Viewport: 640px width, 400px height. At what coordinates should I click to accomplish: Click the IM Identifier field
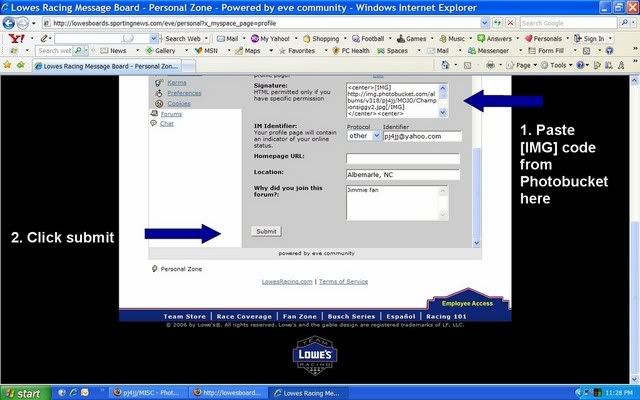click(x=422, y=136)
